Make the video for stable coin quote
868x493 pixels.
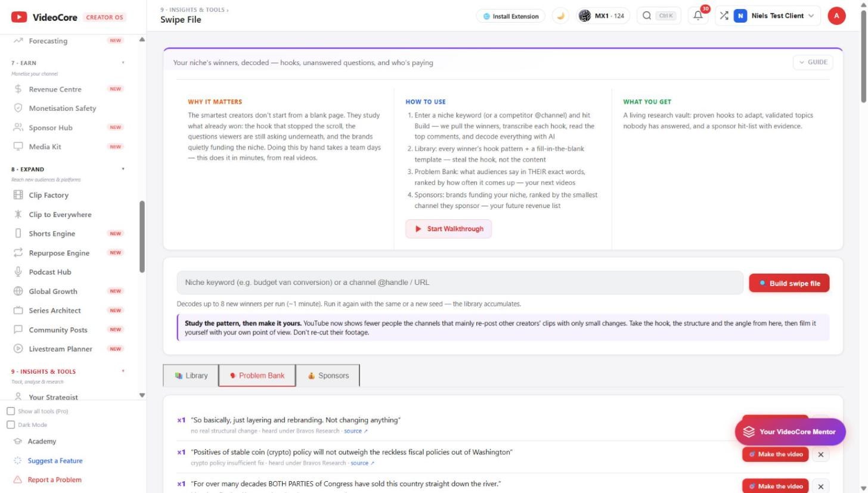tap(776, 454)
